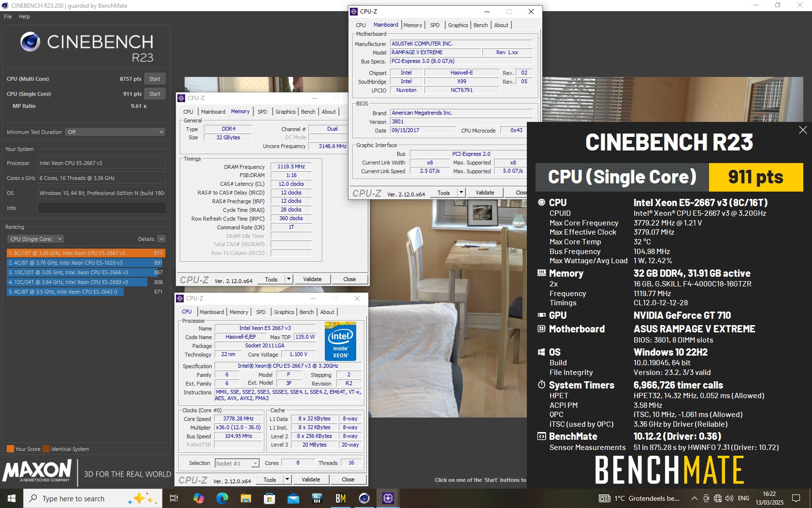Click the GPU card icon in BenchMate panel

click(541, 315)
